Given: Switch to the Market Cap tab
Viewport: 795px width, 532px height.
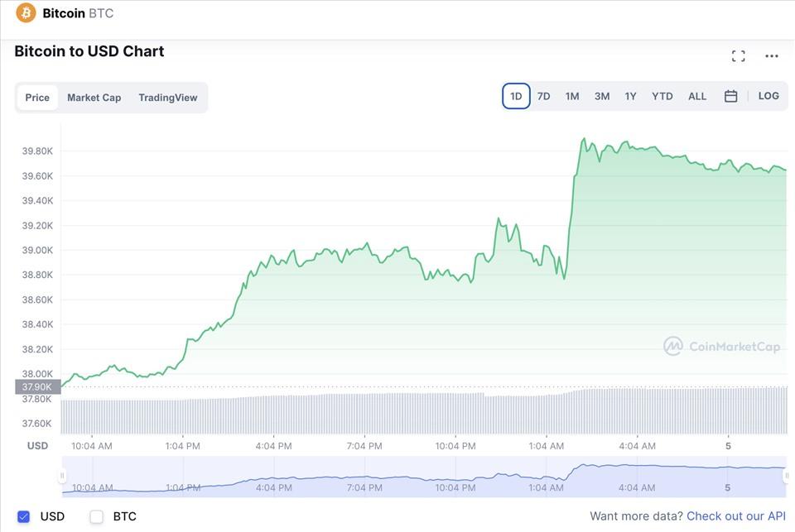Looking at the screenshot, I should click(x=94, y=97).
